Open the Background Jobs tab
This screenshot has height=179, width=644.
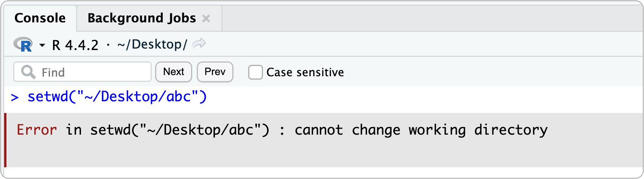(x=142, y=18)
